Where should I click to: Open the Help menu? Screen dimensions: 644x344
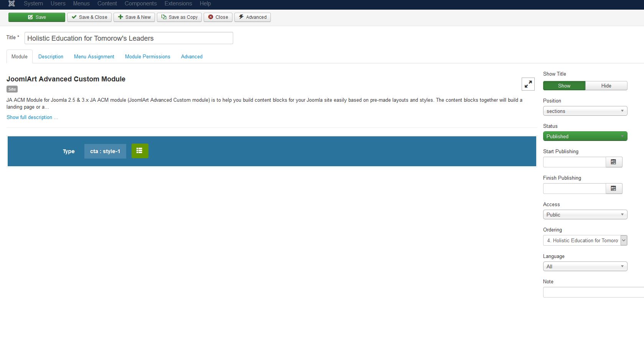[205, 3]
